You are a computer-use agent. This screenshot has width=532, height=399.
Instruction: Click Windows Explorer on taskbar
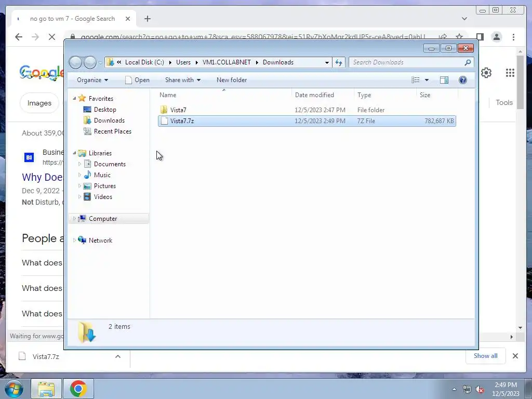pos(46,389)
